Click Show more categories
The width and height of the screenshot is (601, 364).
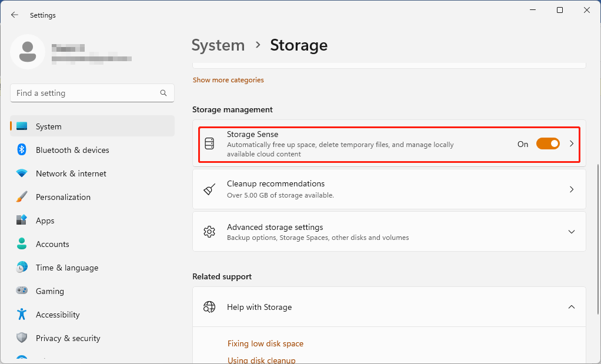point(228,80)
